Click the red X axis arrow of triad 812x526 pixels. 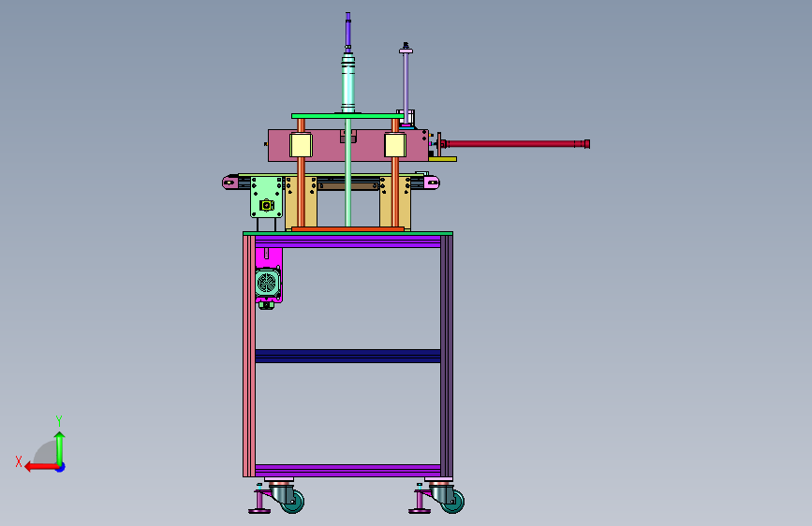[41, 467]
